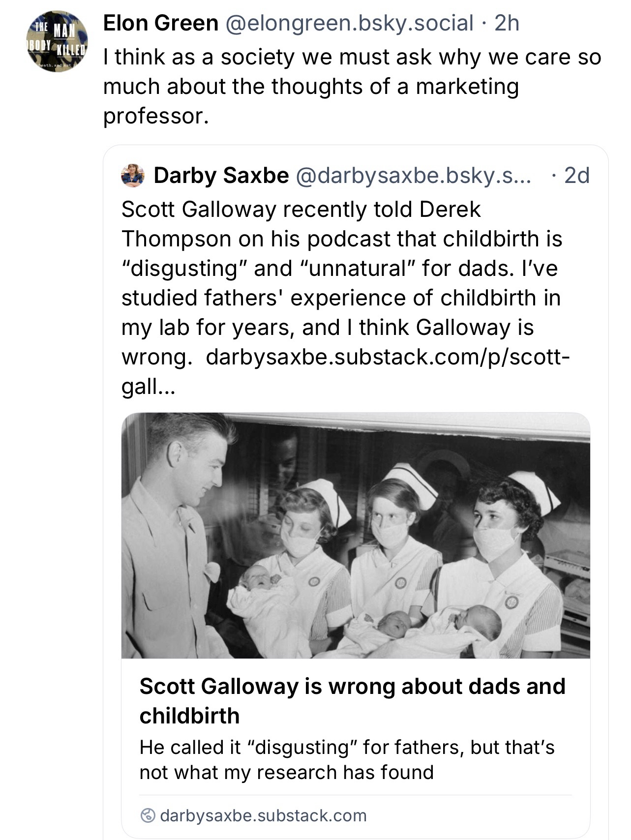Tap Darby Saxbe's small avatar

[132, 176]
